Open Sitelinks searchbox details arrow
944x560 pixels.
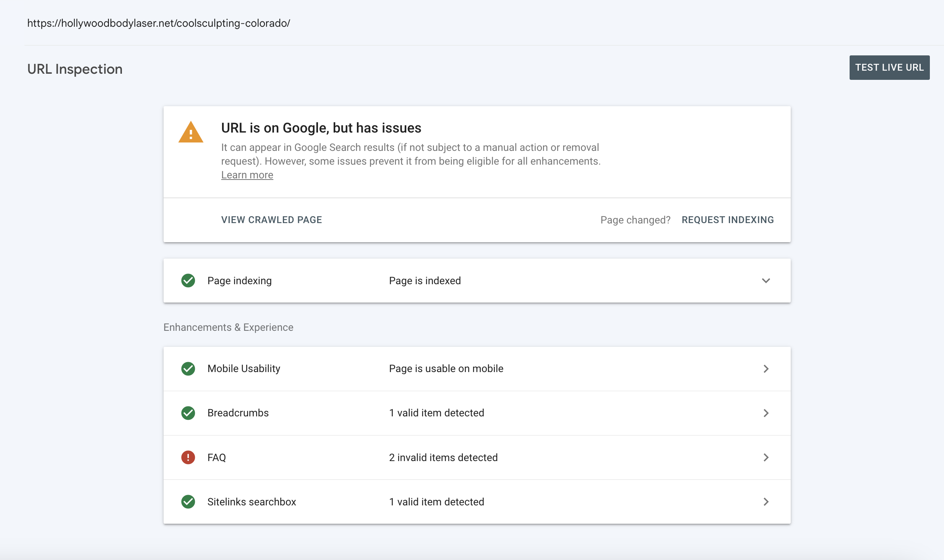(766, 502)
